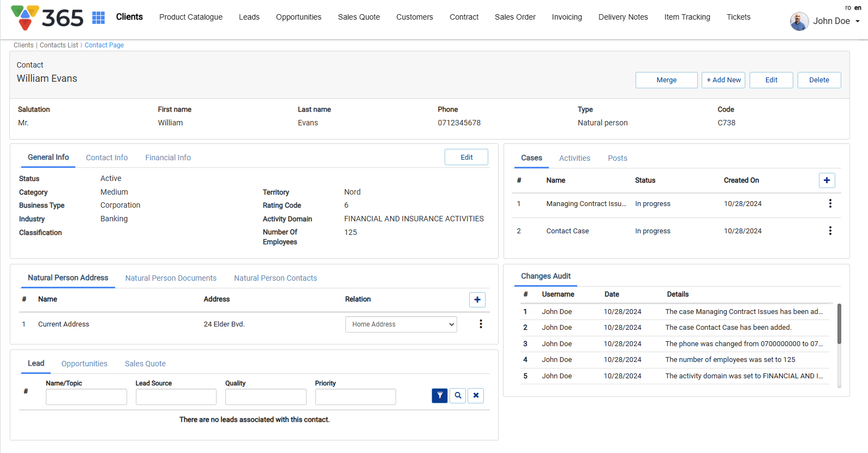Click the Changes Audit vertical scrollbar
The width and height of the screenshot is (868, 453).
[839, 324]
